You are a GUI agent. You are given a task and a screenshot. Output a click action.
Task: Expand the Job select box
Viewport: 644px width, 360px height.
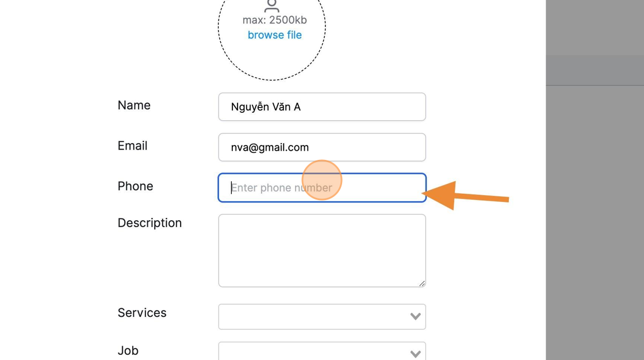click(x=322, y=351)
